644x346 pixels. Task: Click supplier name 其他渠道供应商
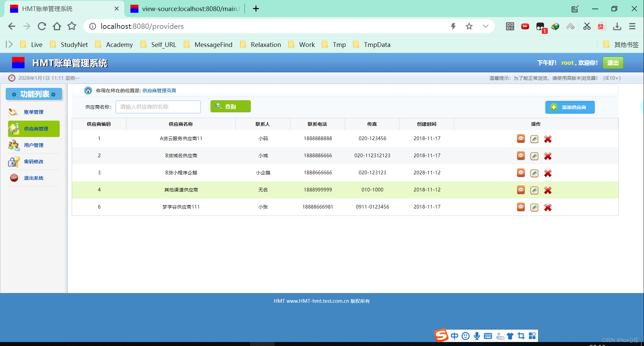(181, 190)
